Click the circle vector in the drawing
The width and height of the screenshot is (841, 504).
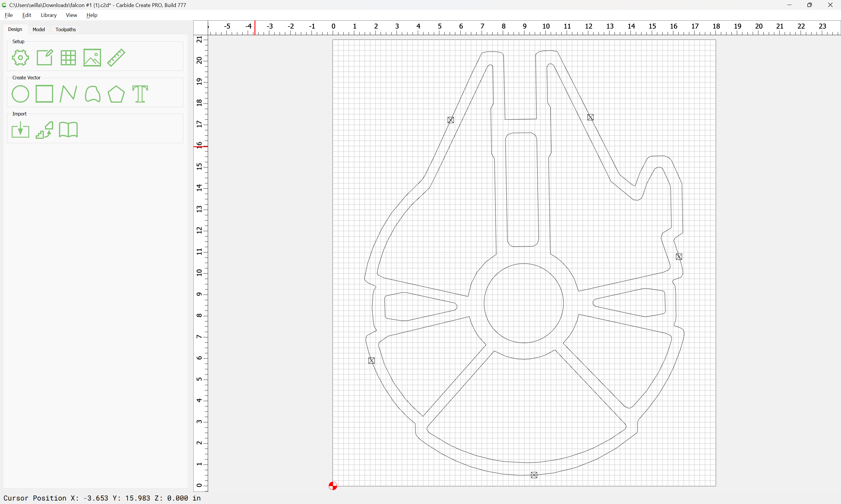click(484, 303)
